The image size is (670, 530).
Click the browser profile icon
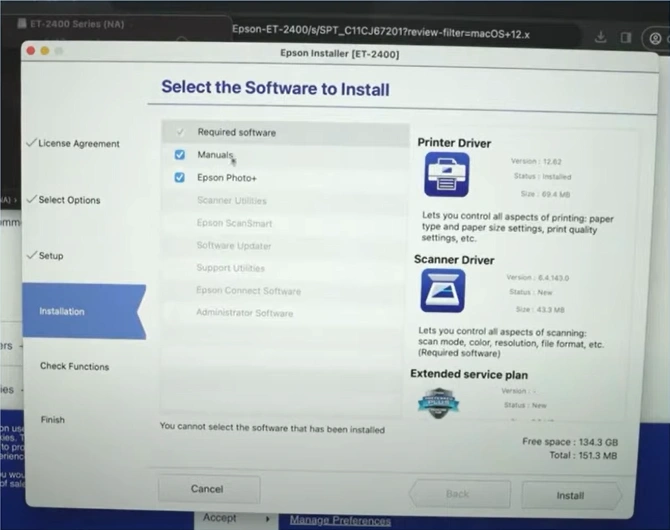(x=656, y=38)
